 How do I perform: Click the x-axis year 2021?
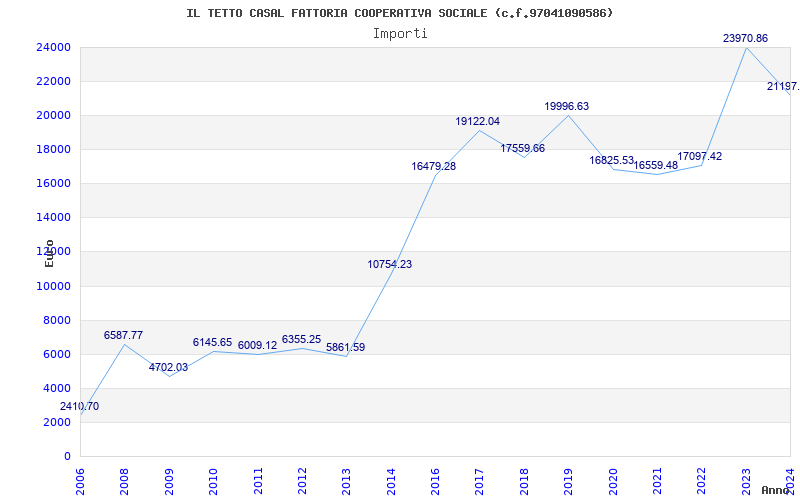657,481
